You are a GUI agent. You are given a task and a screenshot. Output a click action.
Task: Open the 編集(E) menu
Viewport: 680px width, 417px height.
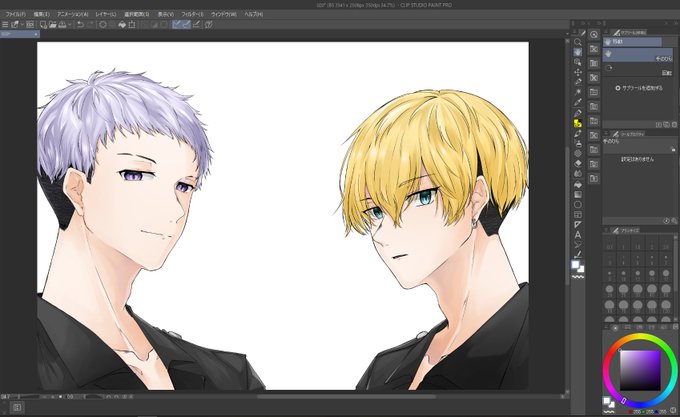[42, 14]
